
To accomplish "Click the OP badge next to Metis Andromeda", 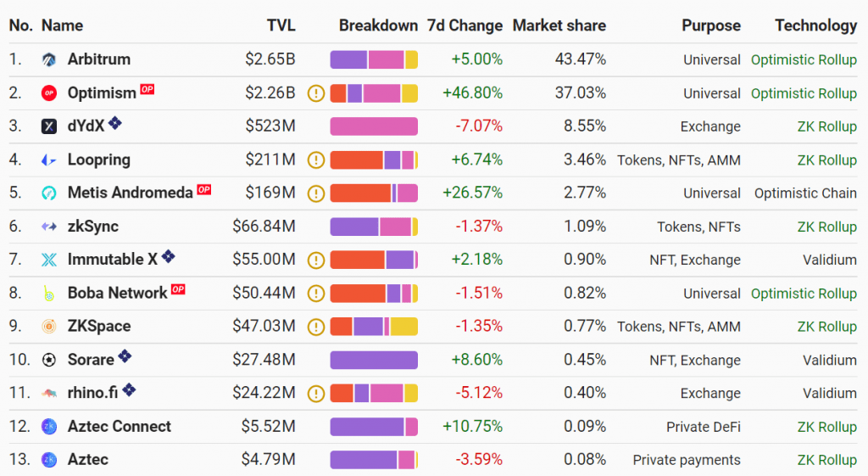I will (x=204, y=189).
